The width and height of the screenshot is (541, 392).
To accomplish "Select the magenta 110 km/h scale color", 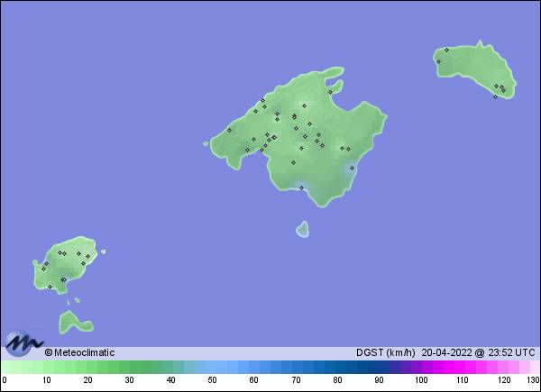I will pos(463,367).
